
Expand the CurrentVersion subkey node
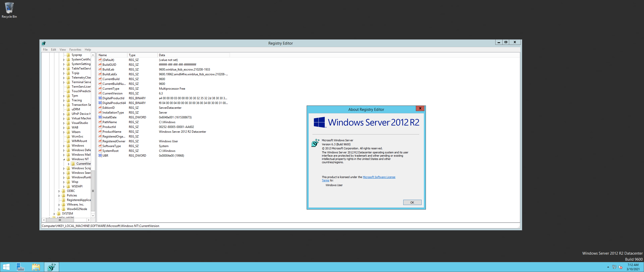69,164
